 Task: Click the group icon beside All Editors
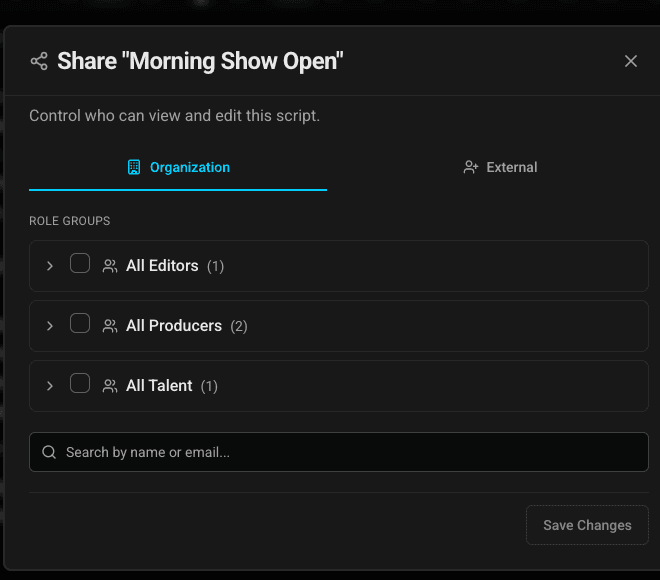[110, 266]
